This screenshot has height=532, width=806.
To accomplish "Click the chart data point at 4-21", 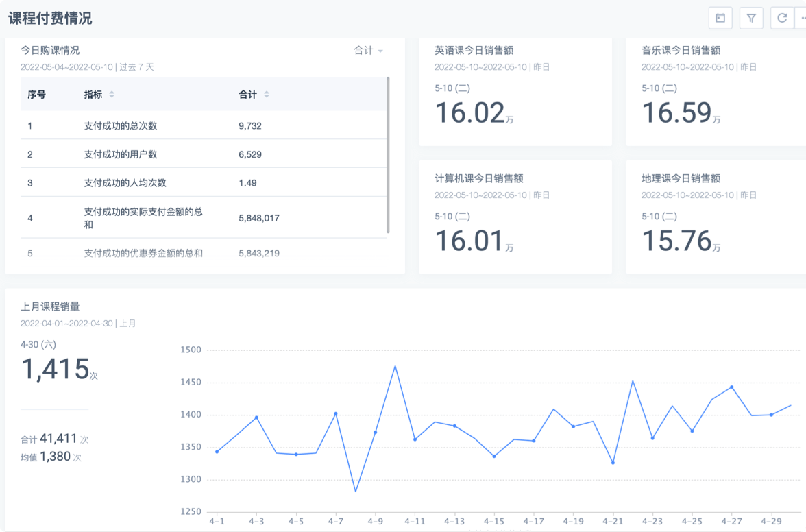I will pyautogui.click(x=613, y=463).
